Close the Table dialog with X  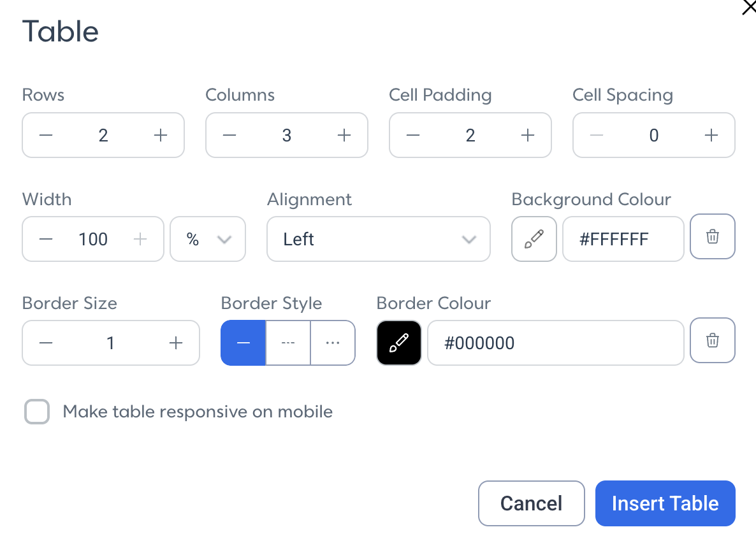(x=749, y=8)
